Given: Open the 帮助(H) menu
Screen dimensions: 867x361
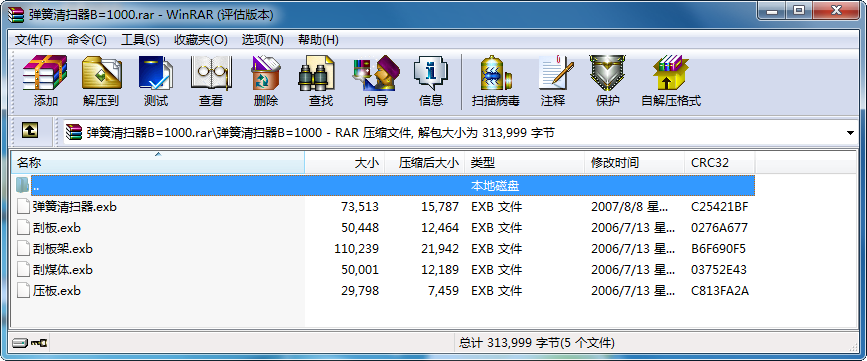Looking at the screenshot, I should pyautogui.click(x=318, y=40).
